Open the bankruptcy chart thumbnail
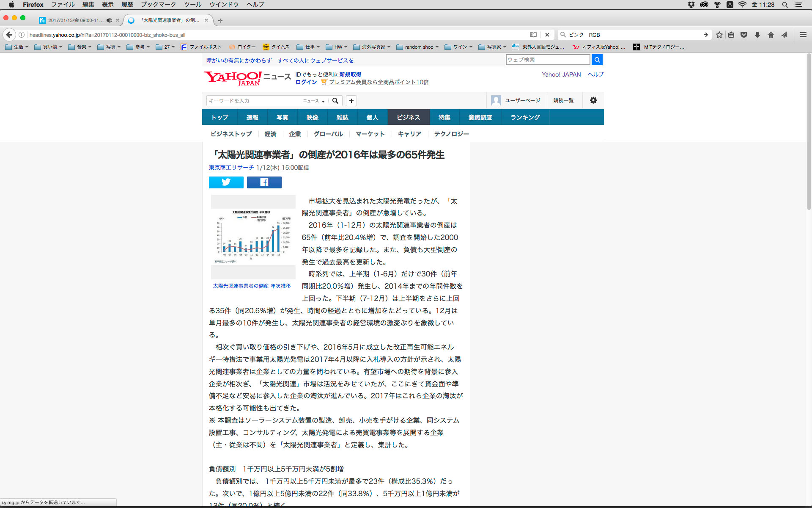The height and width of the screenshot is (508, 812). click(253, 236)
